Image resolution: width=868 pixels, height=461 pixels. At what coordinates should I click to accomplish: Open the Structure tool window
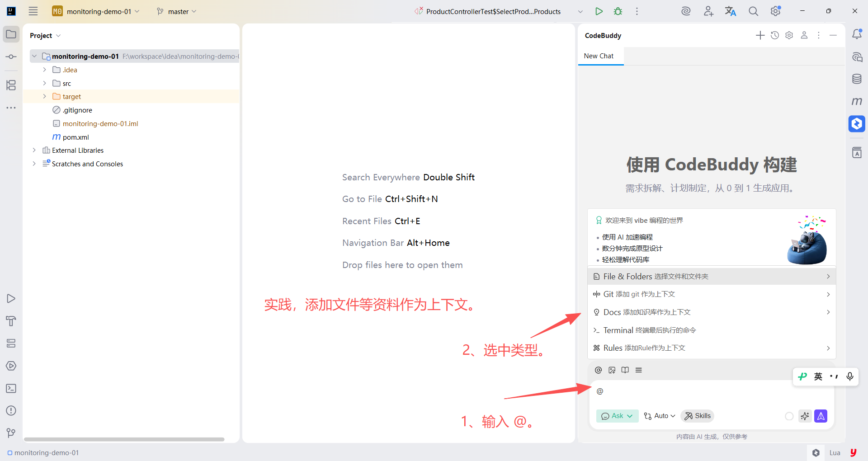(x=11, y=85)
